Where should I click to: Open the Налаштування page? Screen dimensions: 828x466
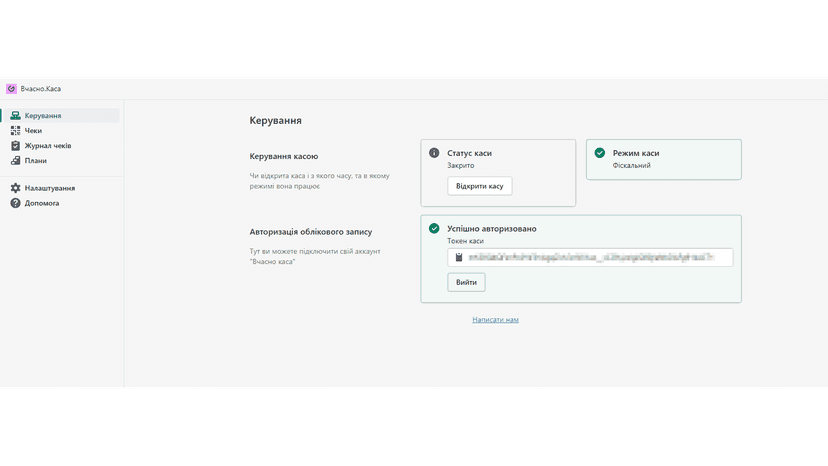(61, 188)
